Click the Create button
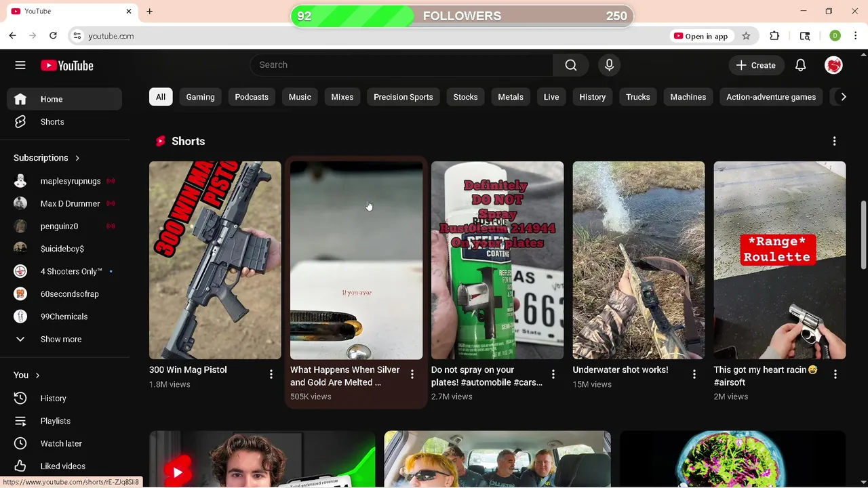Screen dimensions: 868x488 (x=756, y=65)
